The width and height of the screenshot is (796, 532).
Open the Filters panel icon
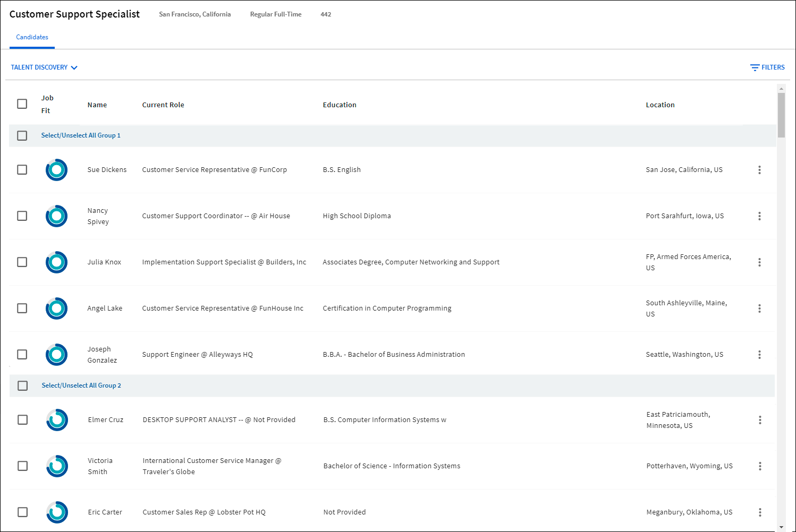[755, 67]
